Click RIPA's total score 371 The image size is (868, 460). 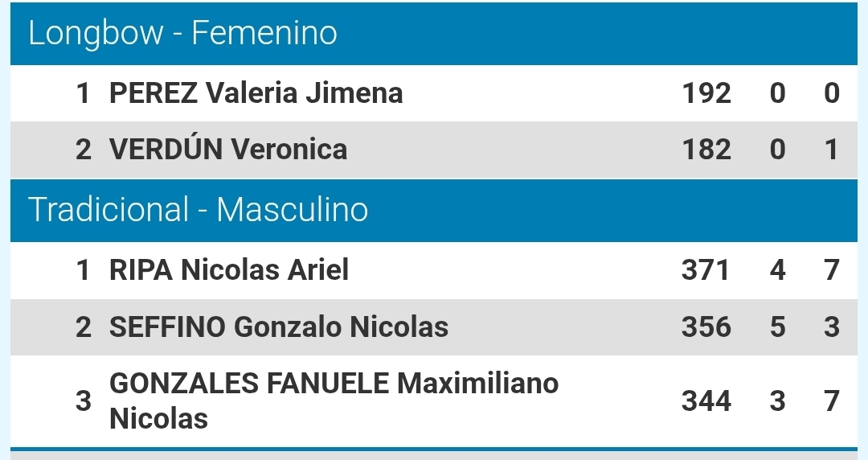pos(706,270)
